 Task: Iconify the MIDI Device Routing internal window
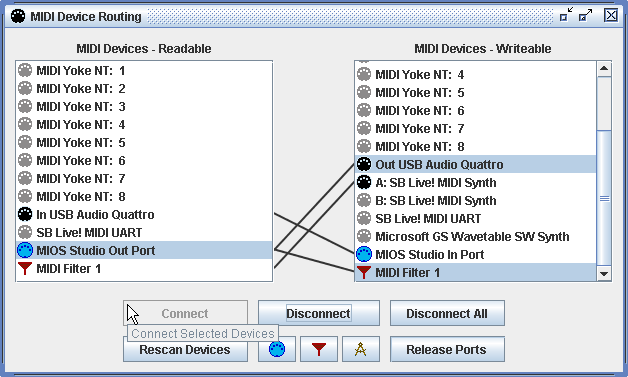(x=566, y=15)
